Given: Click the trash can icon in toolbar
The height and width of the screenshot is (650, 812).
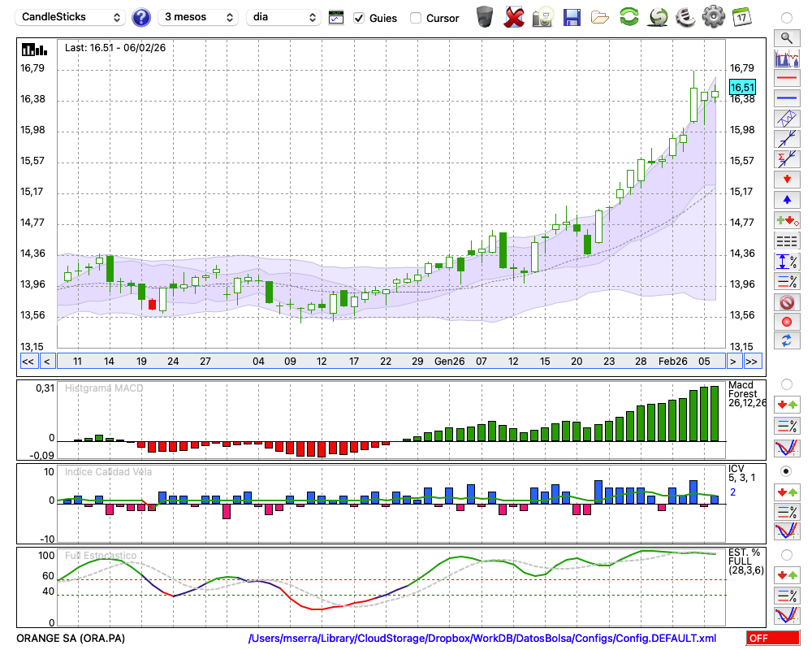Looking at the screenshot, I should pyautogui.click(x=485, y=17).
